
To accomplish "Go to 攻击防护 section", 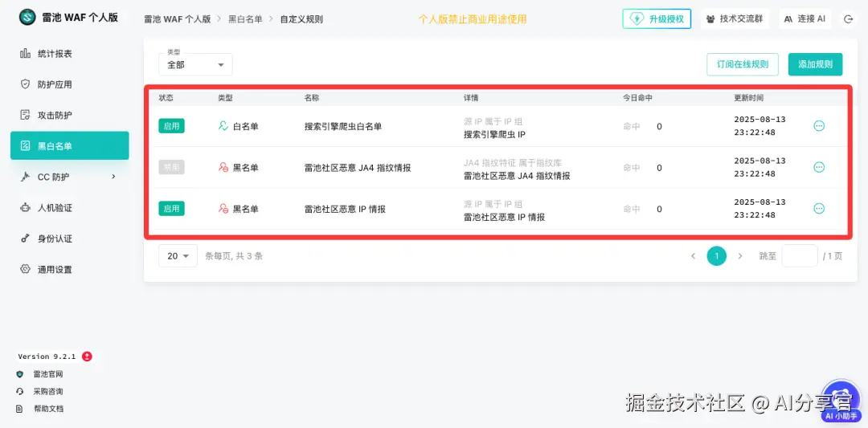I will 70,115.
